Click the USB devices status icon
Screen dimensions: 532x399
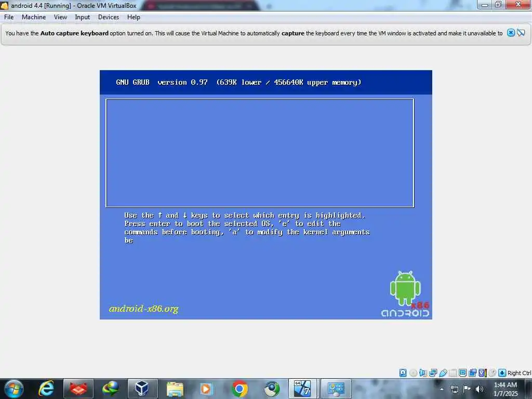tap(443, 373)
